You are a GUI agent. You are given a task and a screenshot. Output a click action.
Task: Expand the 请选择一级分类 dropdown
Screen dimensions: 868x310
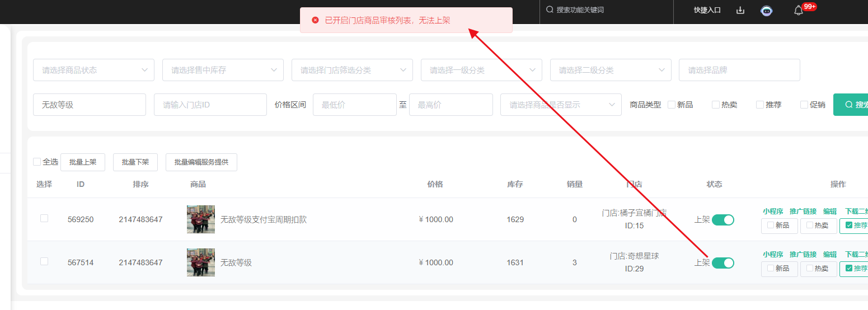pos(481,70)
